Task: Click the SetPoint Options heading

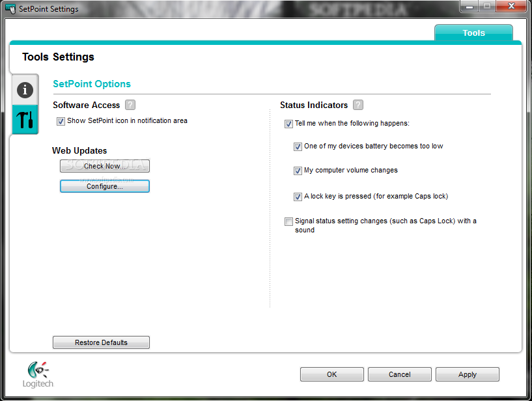Action: pyautogui.click(x=92, y=84)
